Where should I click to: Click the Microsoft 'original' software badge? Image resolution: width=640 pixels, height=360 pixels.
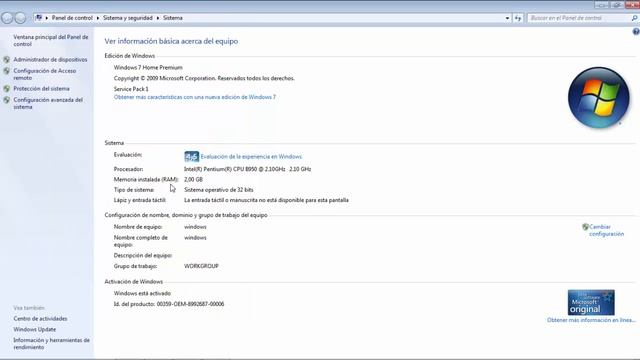click(x=591, y=302)
